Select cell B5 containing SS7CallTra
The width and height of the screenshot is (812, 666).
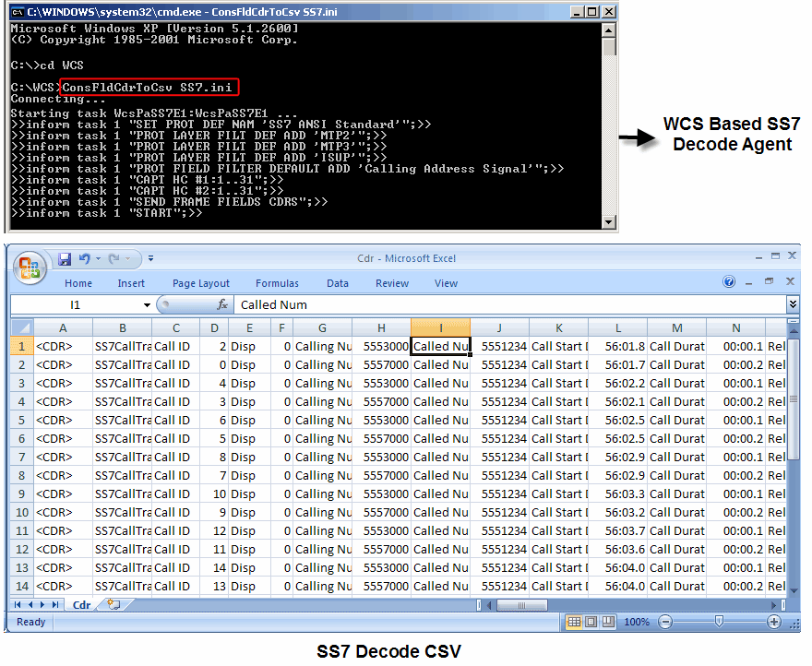122,420
